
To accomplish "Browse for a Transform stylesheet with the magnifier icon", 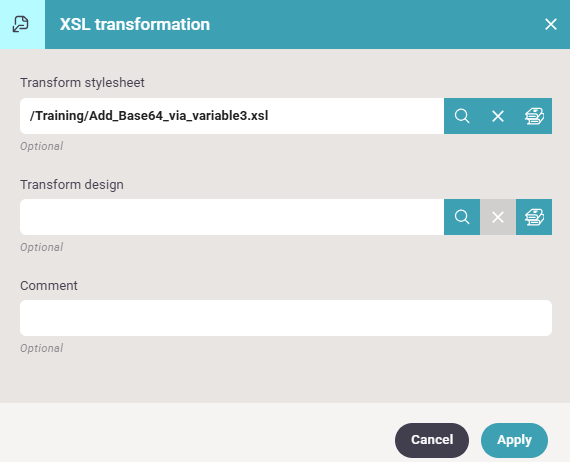I will (462, 116).
